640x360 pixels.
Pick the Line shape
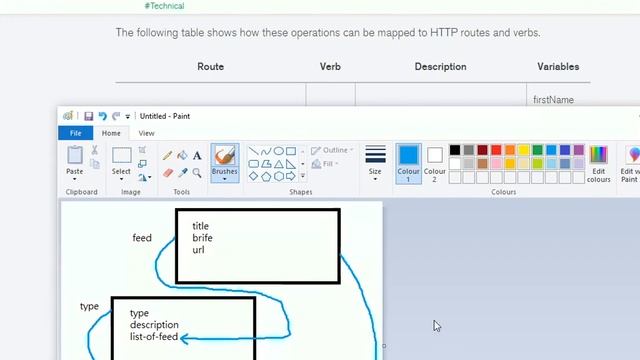(253, 151)
